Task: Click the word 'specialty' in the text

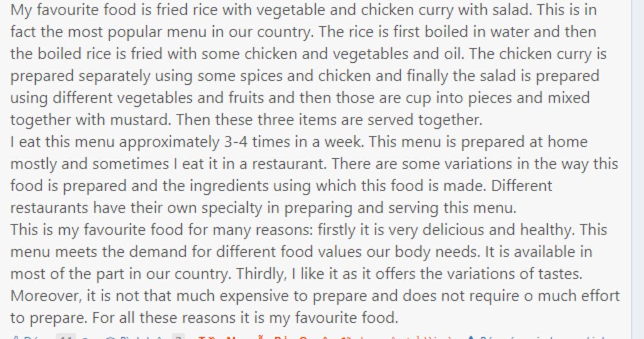Action: tap(231, 208)
